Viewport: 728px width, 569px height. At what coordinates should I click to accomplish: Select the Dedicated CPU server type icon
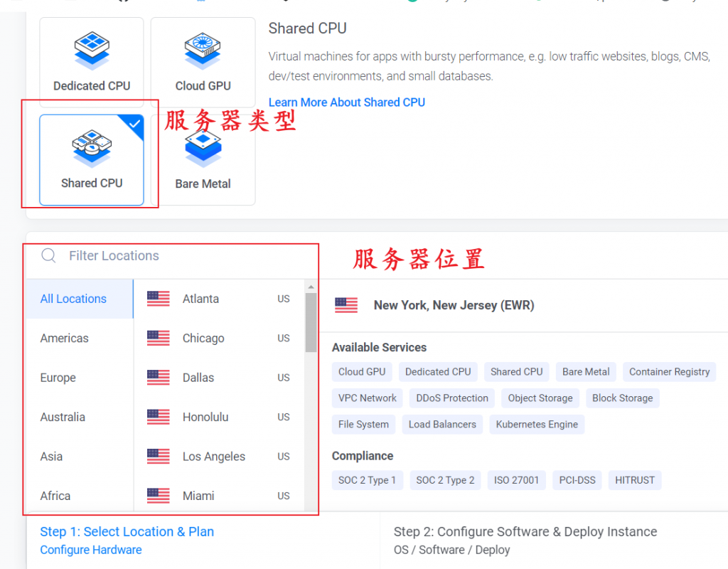(x=92, y=50)
